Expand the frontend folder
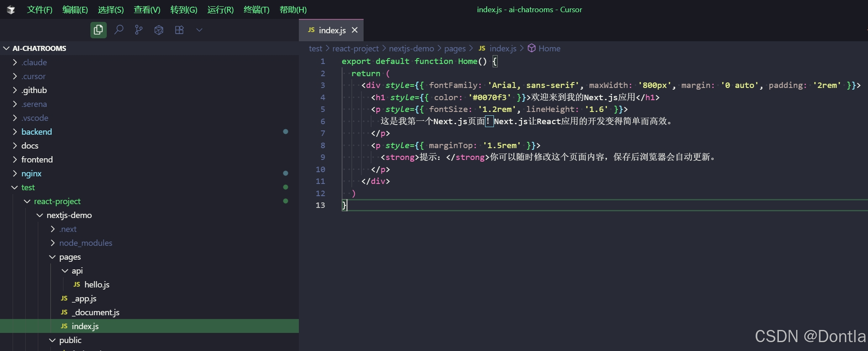Viewport: 868px width, 351px height. (x=149, y=160)
